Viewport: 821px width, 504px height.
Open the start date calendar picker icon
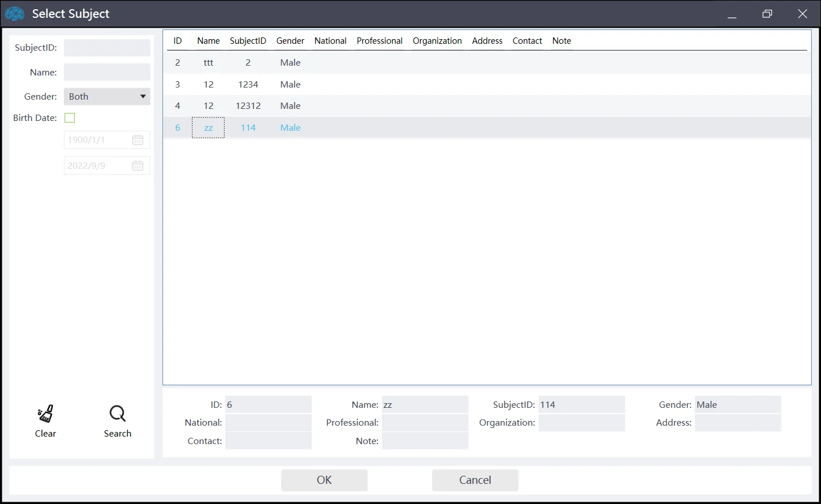[x=138, y=140]
